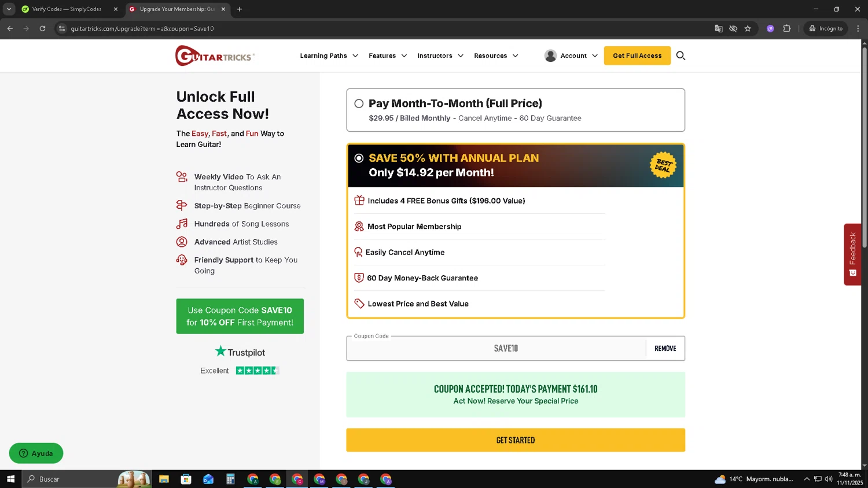868x488 pixels.
Task: Open Microsoft Store from the taskbar
Action: [186, 479]
